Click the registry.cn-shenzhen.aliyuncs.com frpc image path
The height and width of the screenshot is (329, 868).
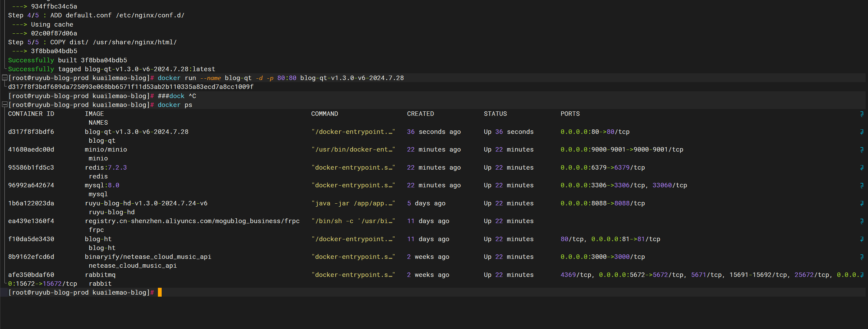(192, 221)
